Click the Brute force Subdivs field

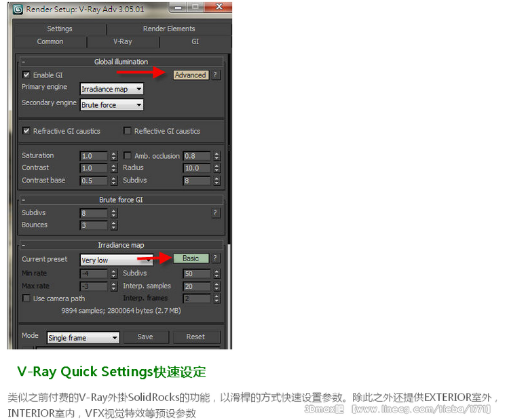tap(94, 213)
